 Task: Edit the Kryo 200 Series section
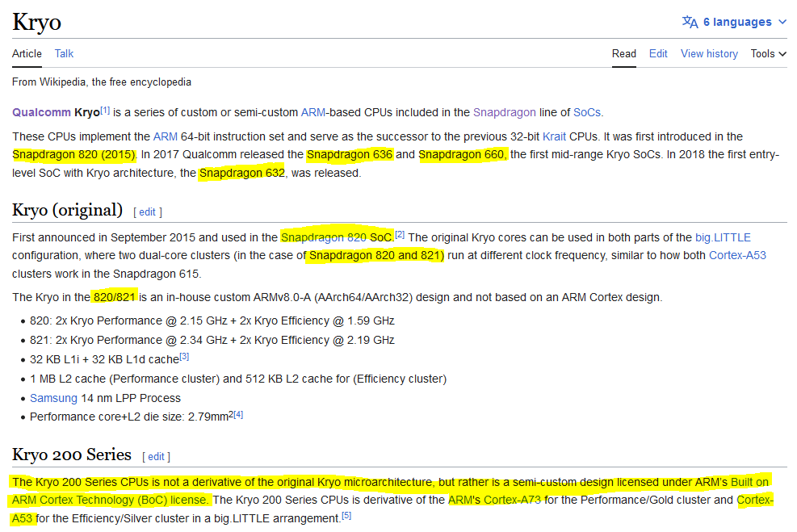tap(156, 457)
